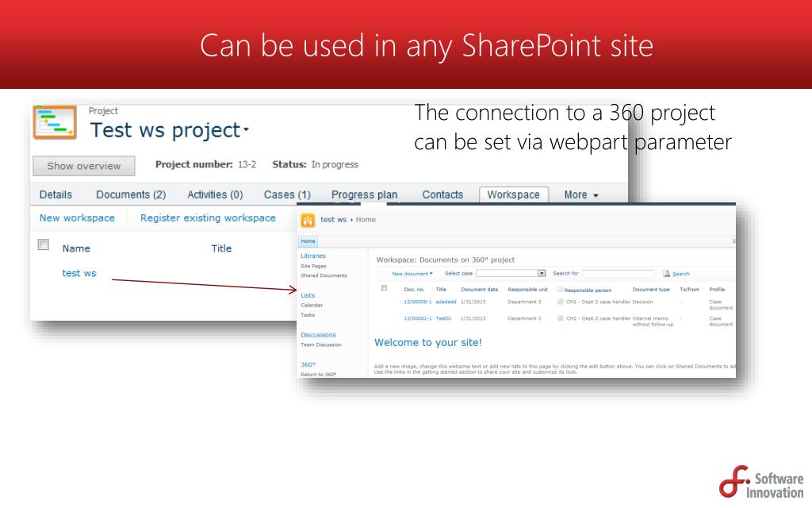Click the To/from column header
This screenshot has width=812, height=508.
pyautogui.click(x=689, y=289)
